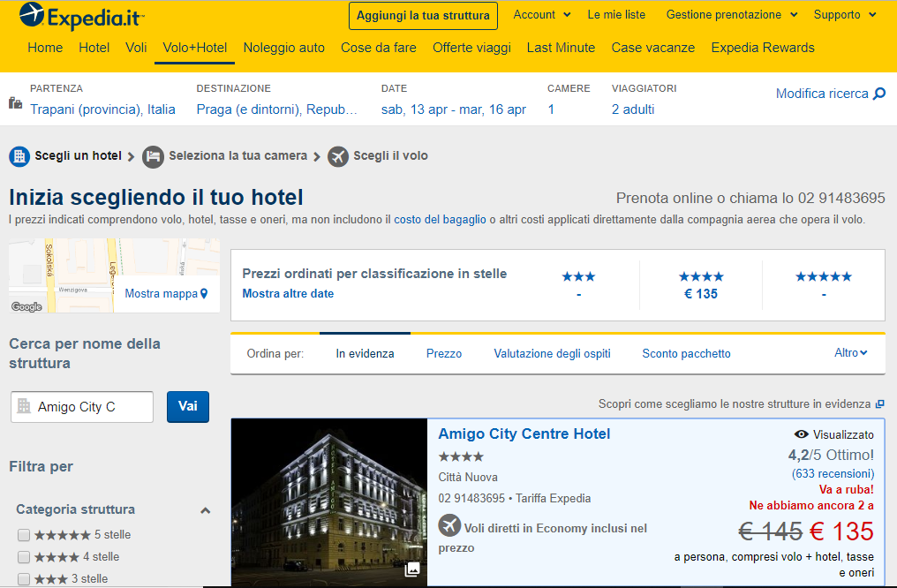Click the eye icon beside Visualizzato
Image resolution: width=897 pixels, height=588 pixels.
click(x=802, y=434)
